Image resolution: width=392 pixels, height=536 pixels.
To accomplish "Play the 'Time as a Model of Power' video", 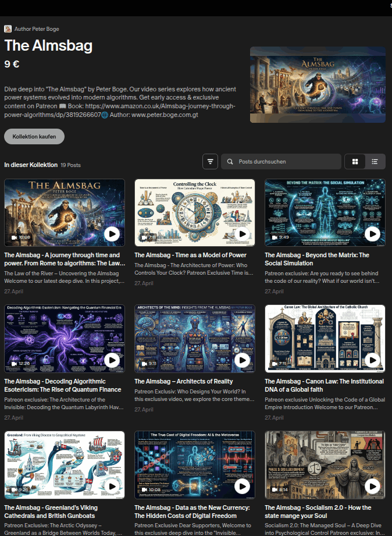I will point(242,234).
